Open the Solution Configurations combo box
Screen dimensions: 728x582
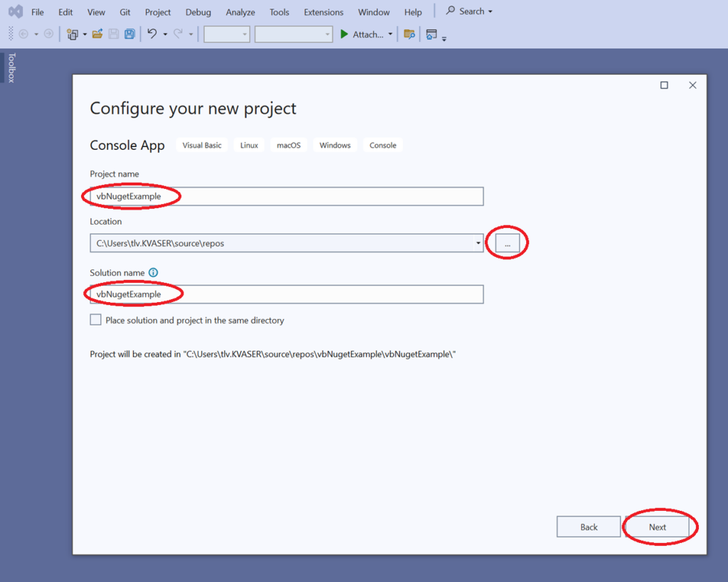click(226, 33)
